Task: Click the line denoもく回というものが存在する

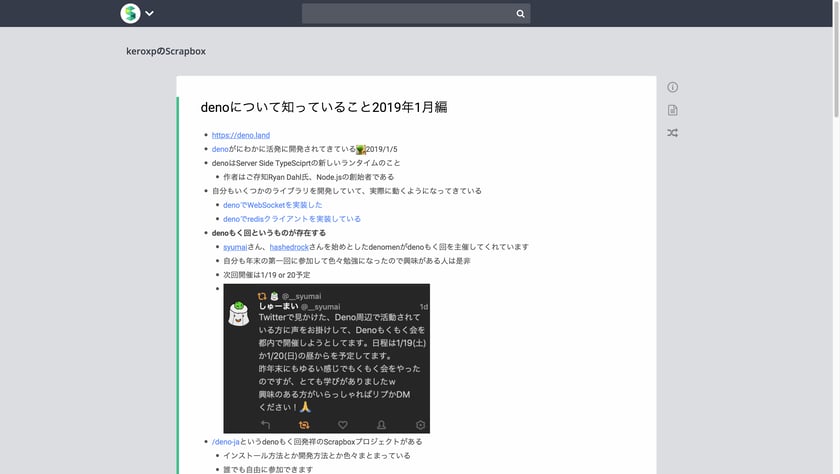Action: [268, 233]
